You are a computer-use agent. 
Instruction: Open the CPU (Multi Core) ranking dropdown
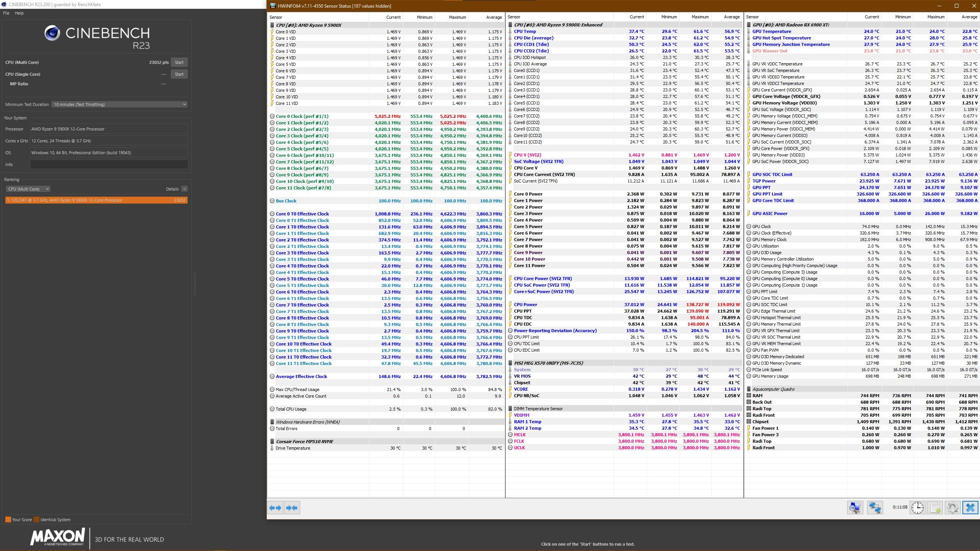28,189
